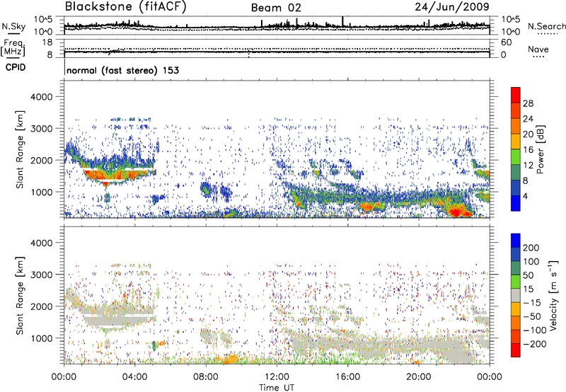Screen dimensions: 566x392
Task: Click the -100 label on the Velocity scale
Action: click(535, 330)
